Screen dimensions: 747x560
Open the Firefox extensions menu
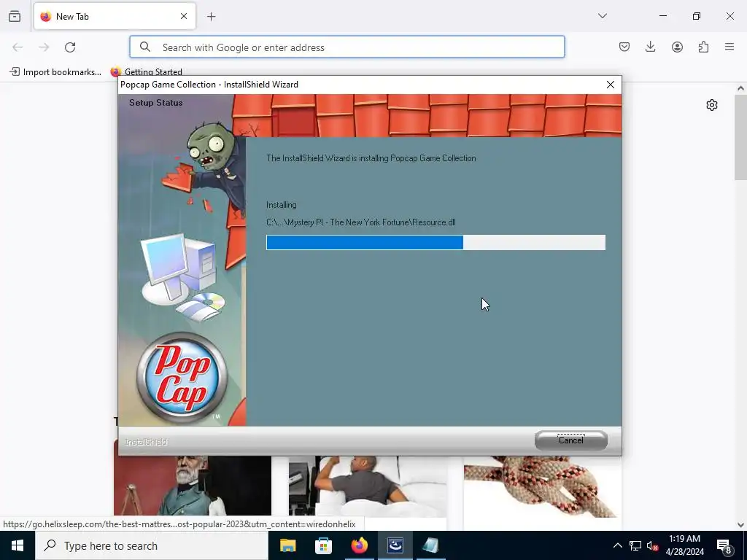703,47
